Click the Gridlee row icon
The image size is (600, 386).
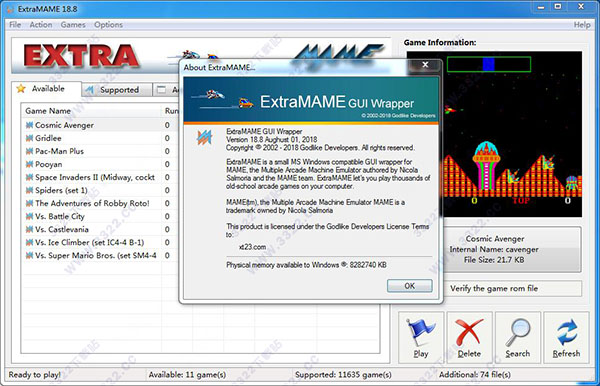click(29, 138)
